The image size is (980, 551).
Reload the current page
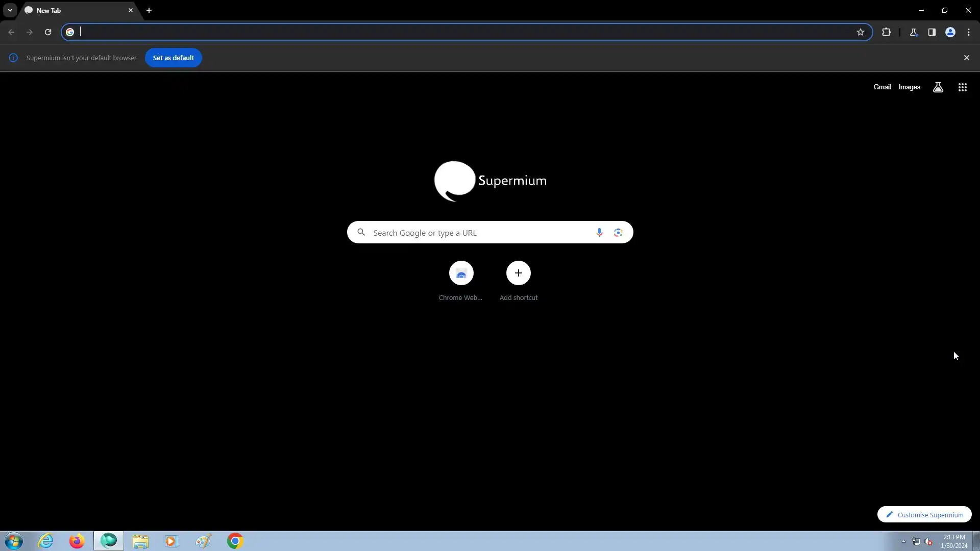tap(48, 32)
